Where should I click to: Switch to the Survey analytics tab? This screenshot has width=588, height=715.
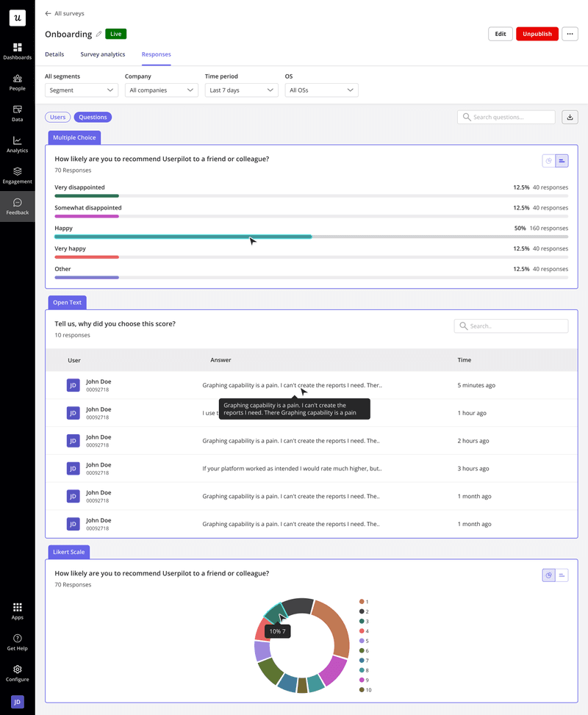(x=102, y=54)
